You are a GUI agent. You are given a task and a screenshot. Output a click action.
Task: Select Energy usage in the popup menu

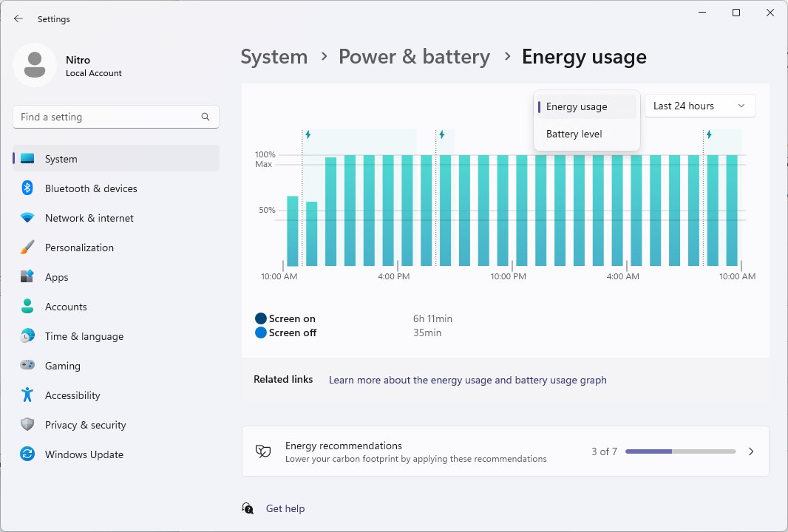586,106
